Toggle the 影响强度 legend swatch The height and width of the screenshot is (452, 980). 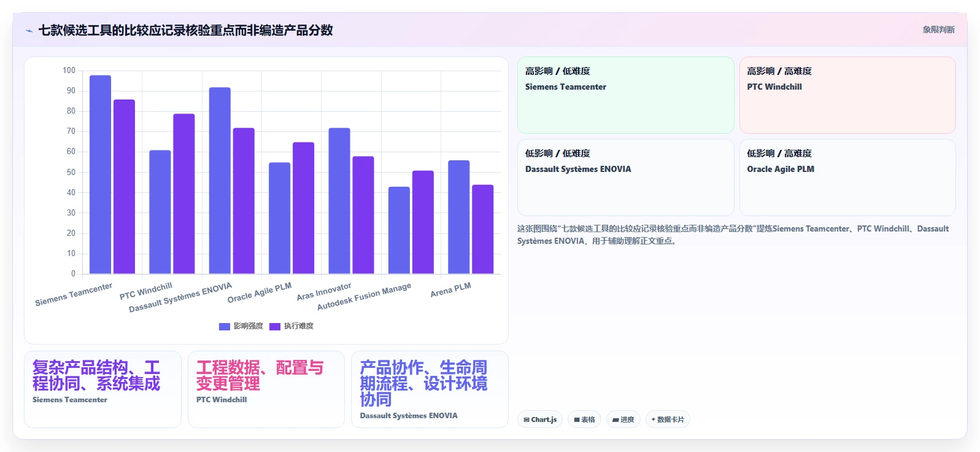225,326
